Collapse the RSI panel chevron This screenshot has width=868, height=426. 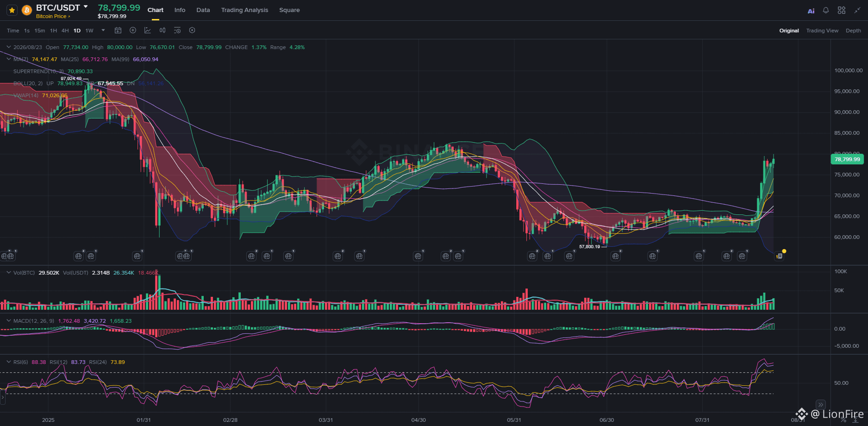click(x=8, y=362)
